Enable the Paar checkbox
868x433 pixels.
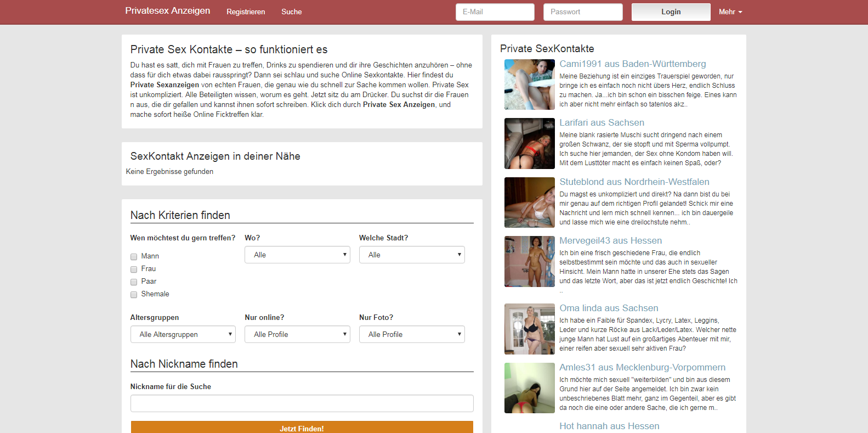(134, 282)
